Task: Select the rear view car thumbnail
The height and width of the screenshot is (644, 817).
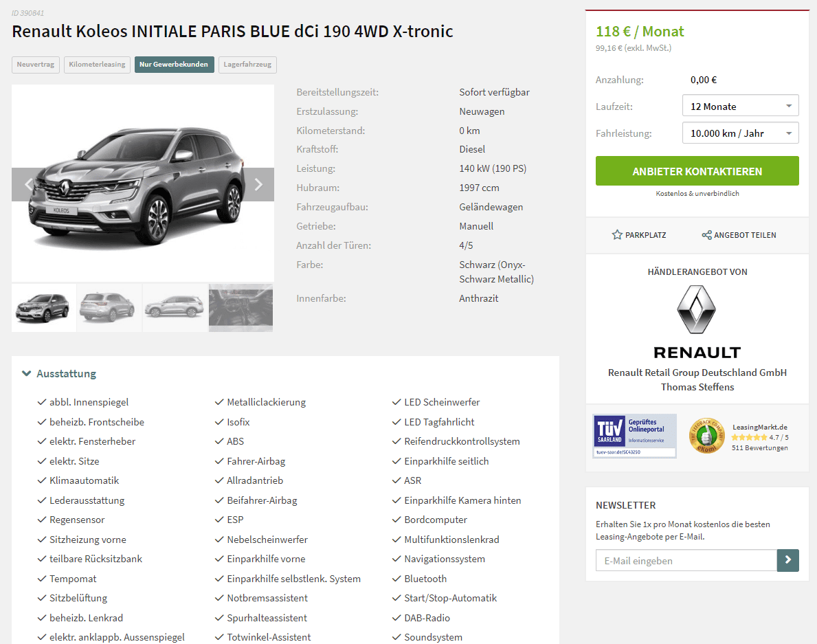Action: pos(109,307)
